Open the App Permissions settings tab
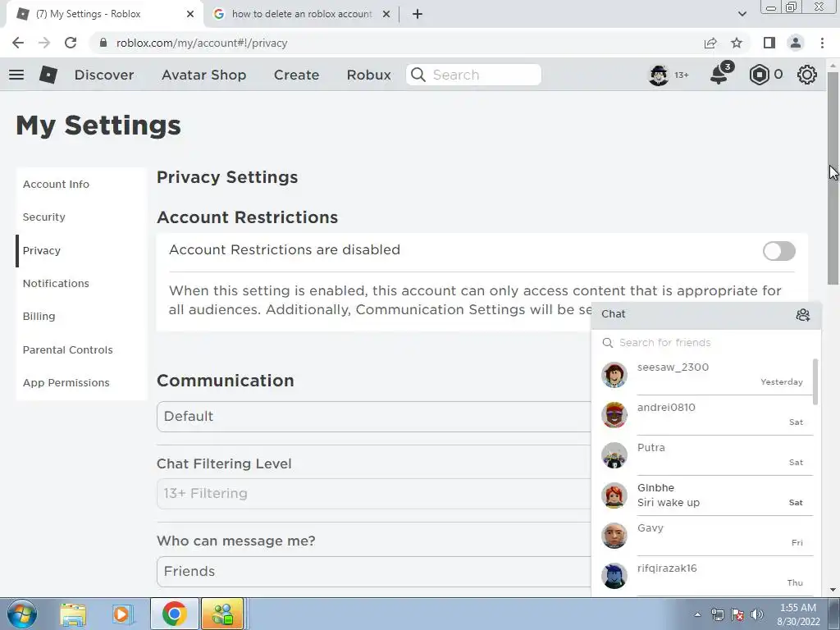Image resolution: width=840 pixels, height=630 pixels. click(81, 382)
